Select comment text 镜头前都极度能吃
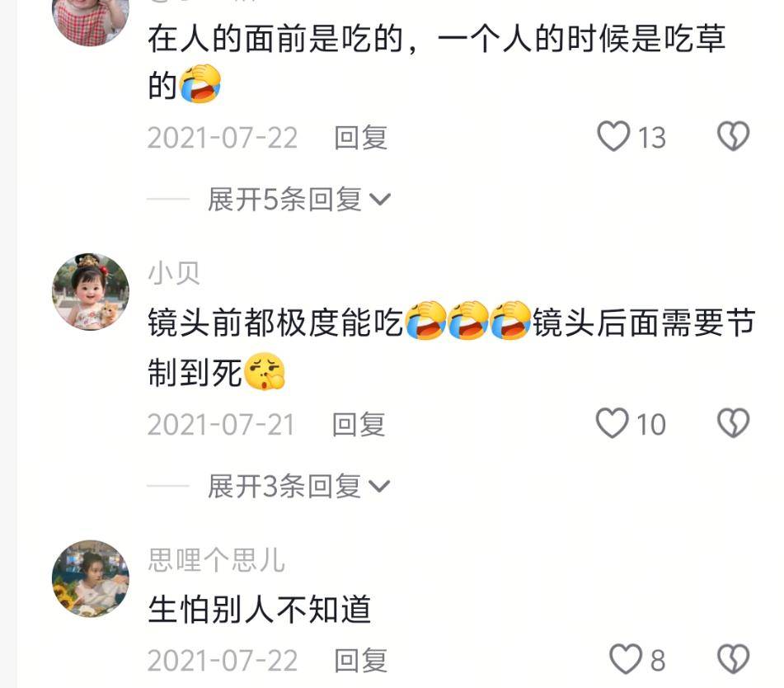Image resolution: width=784 pixels, height=688 pixels. pyautogui.click(x=275, y=322)
